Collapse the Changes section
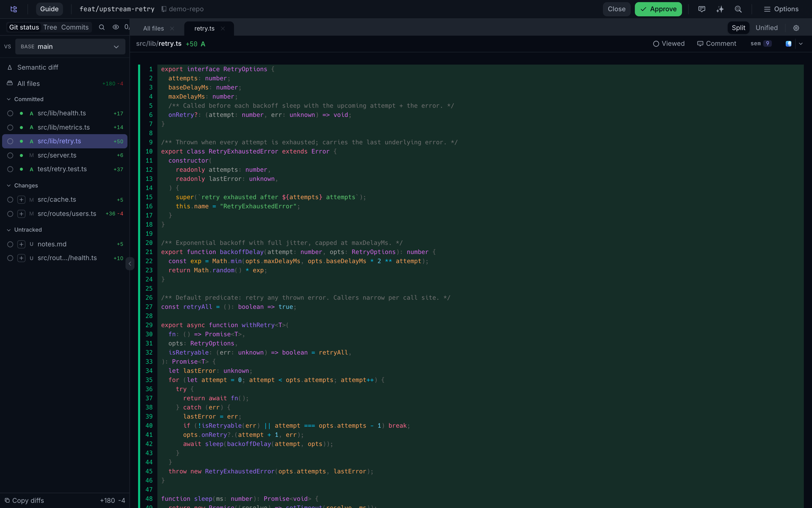Viewport: 812px width, 508px height. click(x=9, y=186)
